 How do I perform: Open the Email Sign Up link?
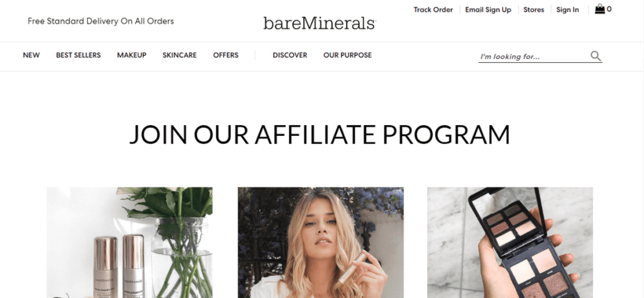click(488, 9)
